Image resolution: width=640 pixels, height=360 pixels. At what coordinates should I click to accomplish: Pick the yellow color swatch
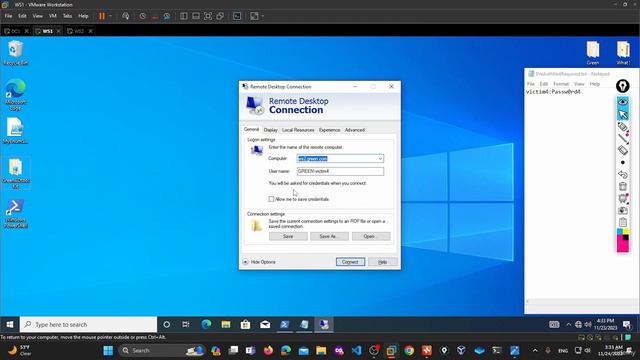pyautogui.click(x=626, y=232)
